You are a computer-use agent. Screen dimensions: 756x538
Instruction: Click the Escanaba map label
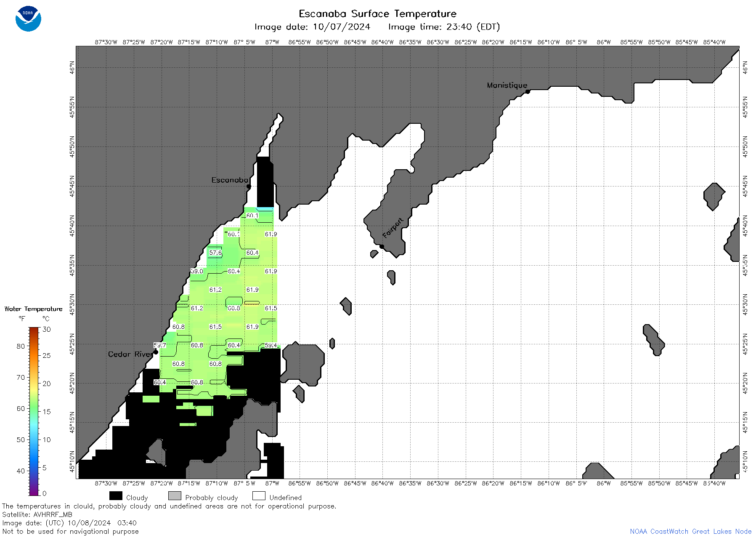point(230,180)
